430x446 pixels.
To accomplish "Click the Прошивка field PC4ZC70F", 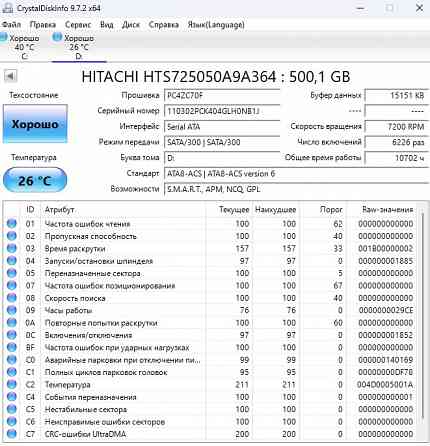I will point(222,96).
